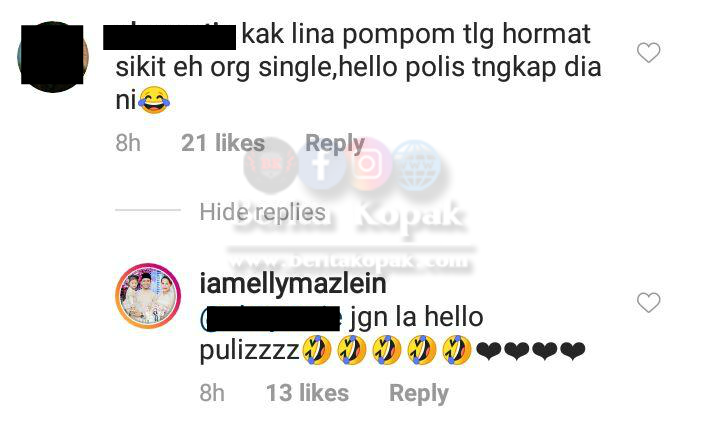This screenshot has height=422, width=704.
Task: Open the iamellymazlein username link
Action: [293, 284]
